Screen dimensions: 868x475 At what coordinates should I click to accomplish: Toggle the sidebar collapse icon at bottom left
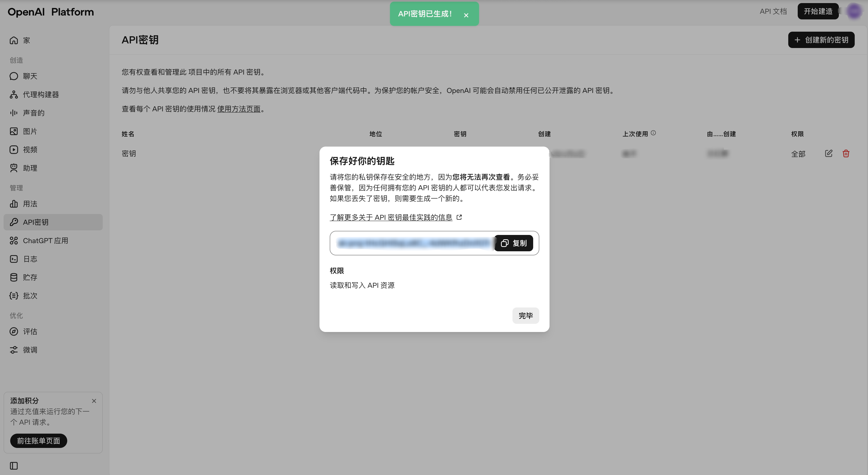point(14,466)
